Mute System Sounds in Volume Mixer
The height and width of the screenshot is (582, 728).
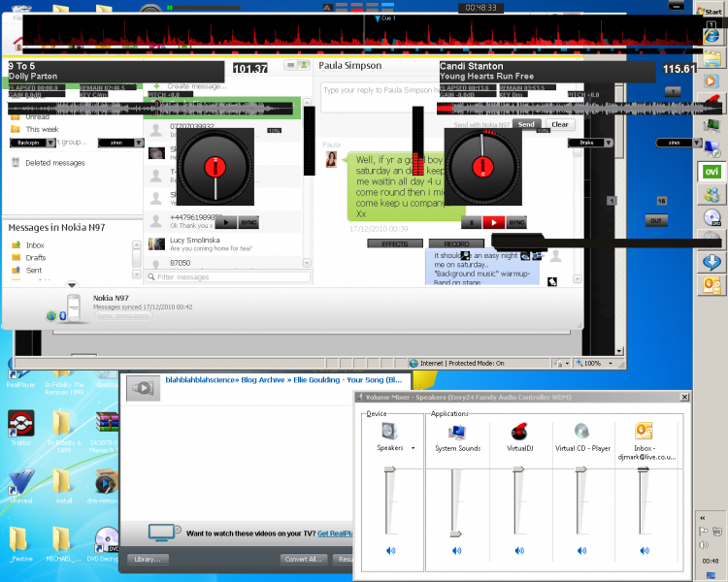[x=457, y=551]
